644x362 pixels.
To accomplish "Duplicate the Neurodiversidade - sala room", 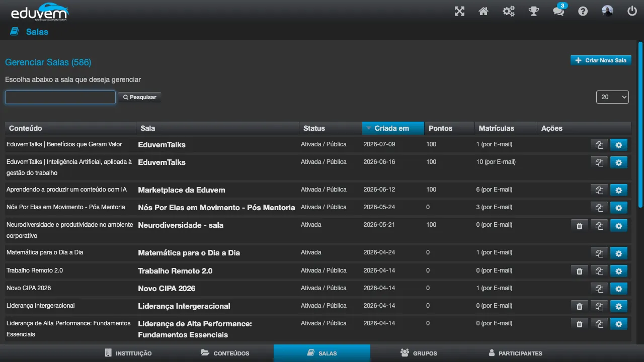I will pos(599,226).
